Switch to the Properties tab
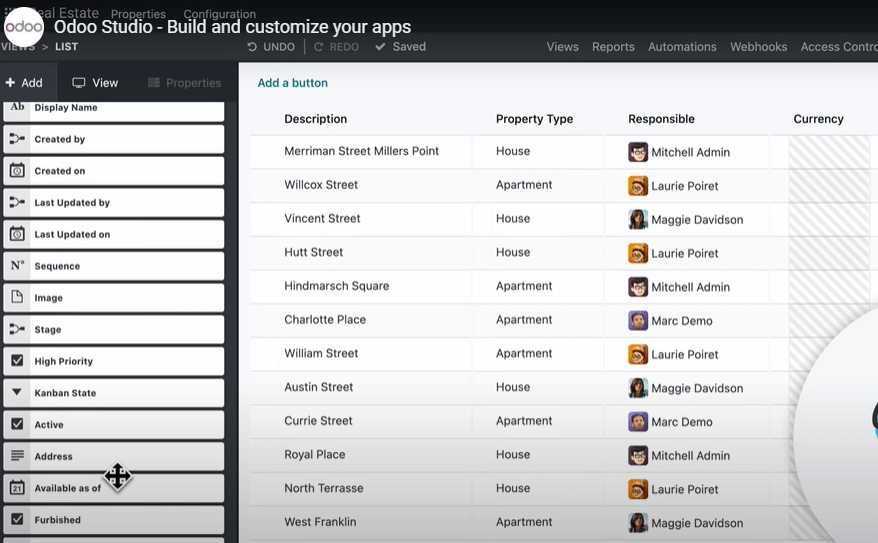878x543 pixels. [x=184, y=83]
